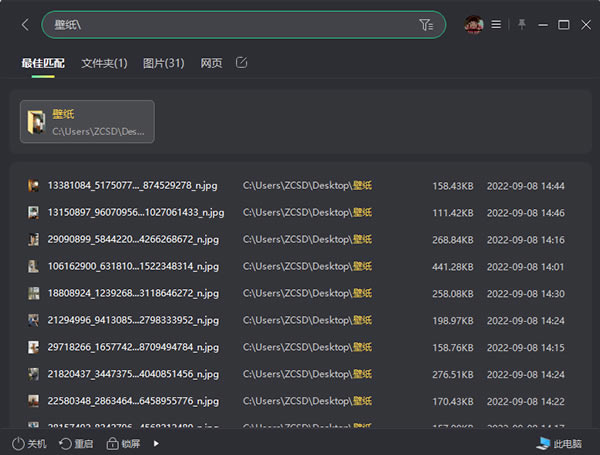Switch to the 文件夹(1) tab
The height and width of the screenshot is (455, 600).
pyautogui.click(x=104, y=64)
